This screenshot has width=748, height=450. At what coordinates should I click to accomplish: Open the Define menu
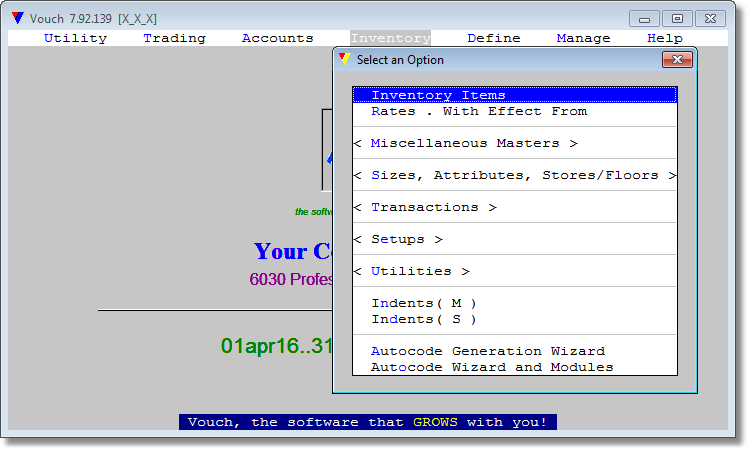click(x=494, y=38)
